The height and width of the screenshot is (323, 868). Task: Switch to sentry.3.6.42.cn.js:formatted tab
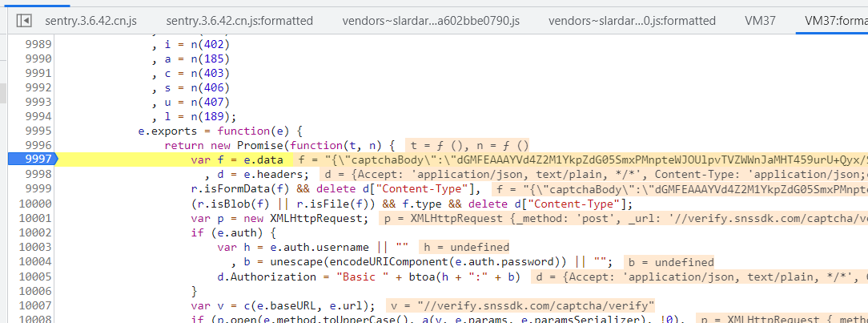239,21
